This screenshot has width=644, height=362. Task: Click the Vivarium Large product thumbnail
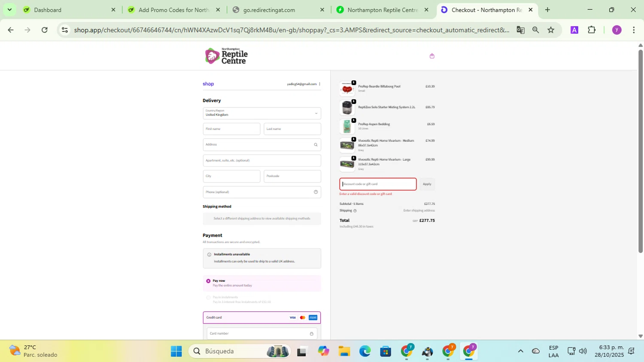(x=347, y=164)
